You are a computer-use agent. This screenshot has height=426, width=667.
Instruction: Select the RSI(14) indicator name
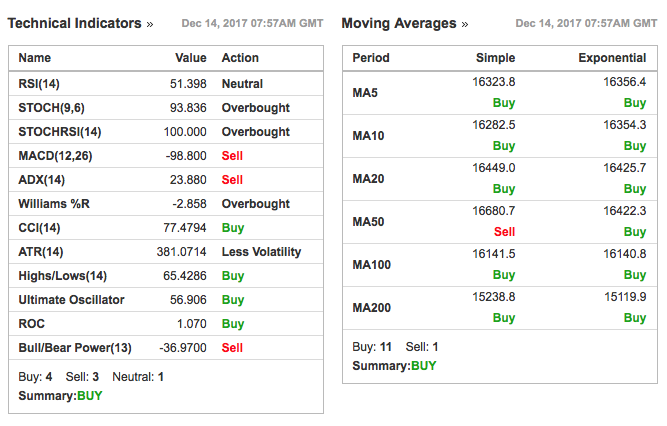pos(40,84)
